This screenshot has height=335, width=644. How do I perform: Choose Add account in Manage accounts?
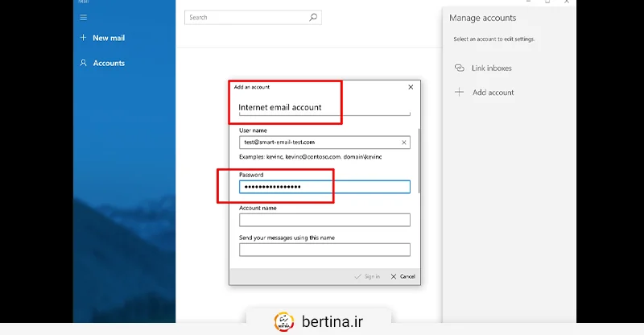(492, 93)
